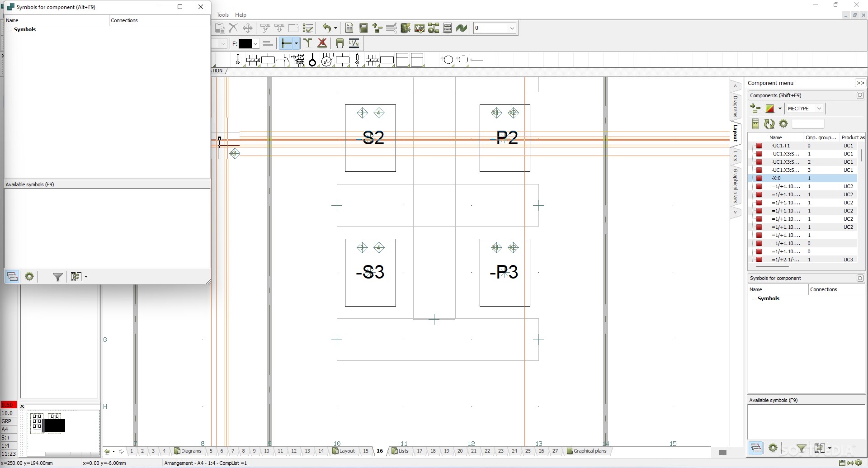This screenshot has height=468, width=868.
Task: Click the refresh arrows icon in Components panel
Action: tap(769, 124)
